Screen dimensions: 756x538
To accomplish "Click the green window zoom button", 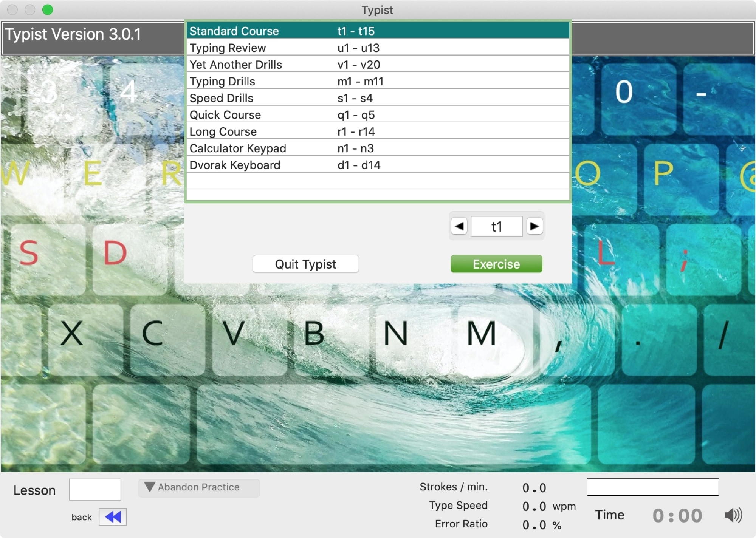I will tap(48, 10).
